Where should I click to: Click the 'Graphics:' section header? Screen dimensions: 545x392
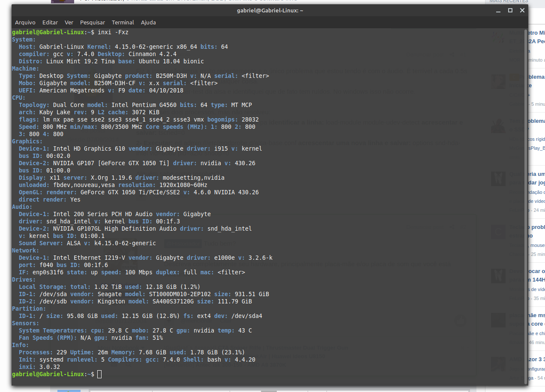(x=27, y=141)
